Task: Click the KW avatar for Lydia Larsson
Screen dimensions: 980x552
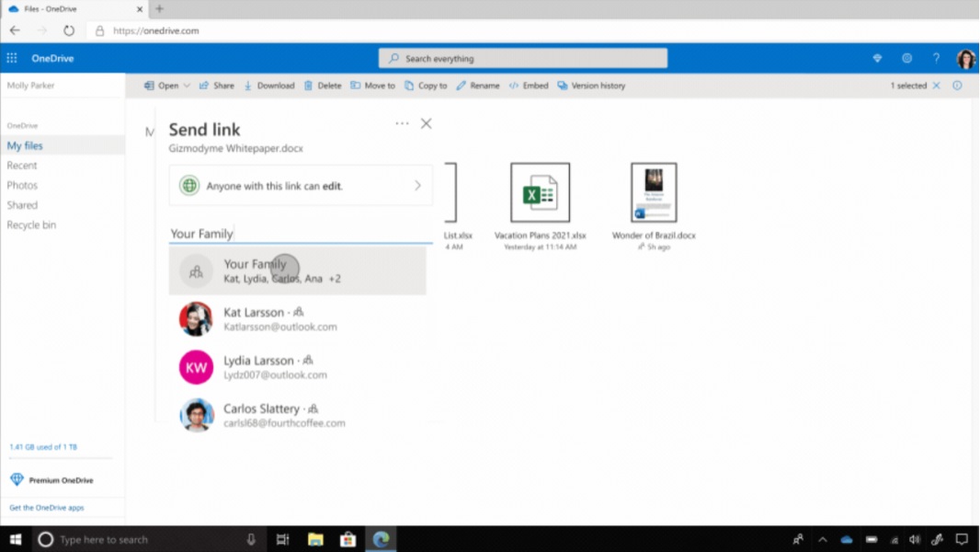Action: [x=196, y=367]
